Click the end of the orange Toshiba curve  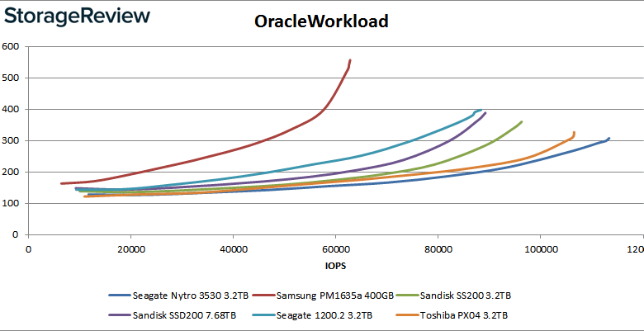574,133
